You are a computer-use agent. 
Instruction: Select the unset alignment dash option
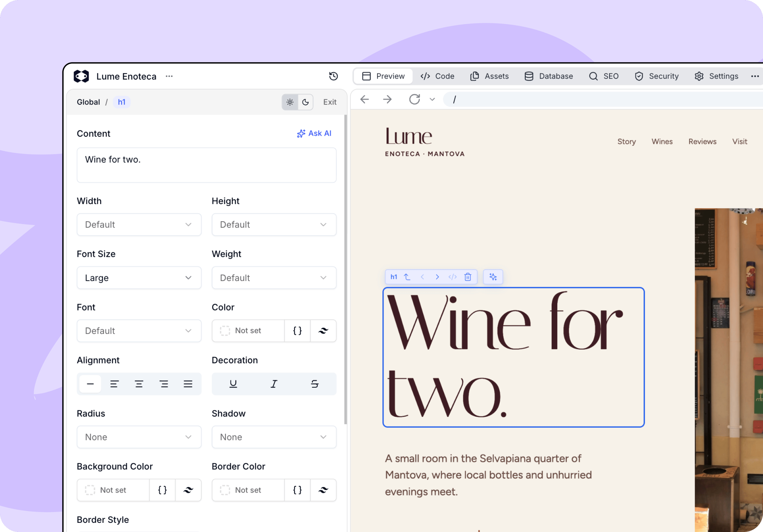tap(90, 384)
